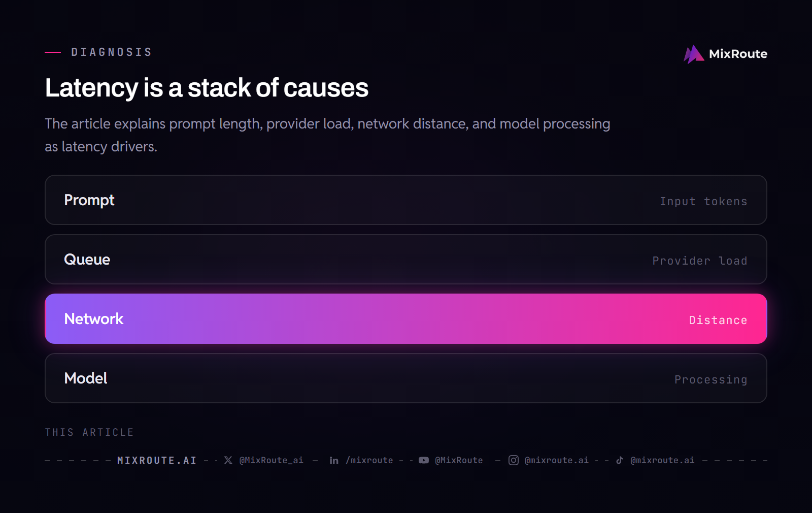
Task: Click the TikTok icon in footer
Action: (x=620, y=460)
